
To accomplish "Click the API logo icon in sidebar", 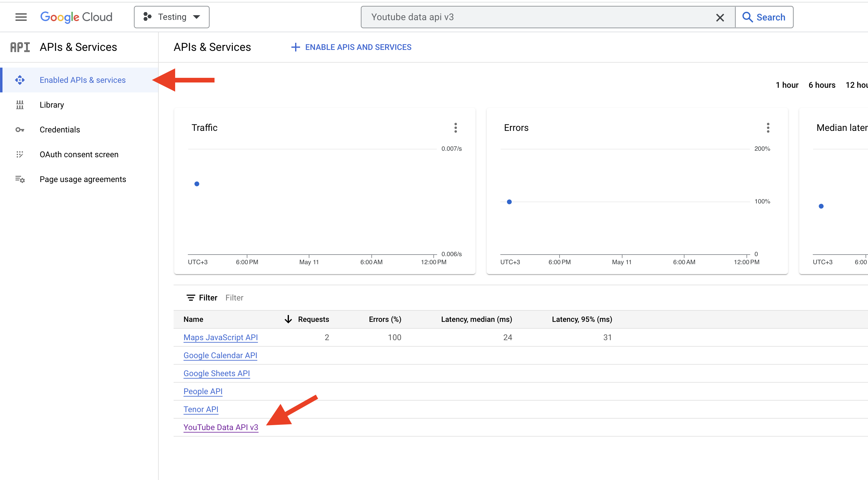I will click(20, 47).
